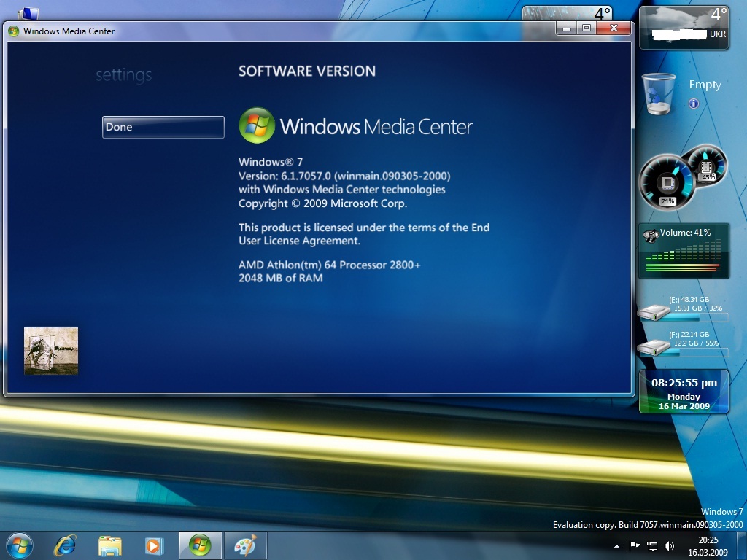Show hidden tray icons arrow
The image size is (747, 560).
(617, 546)
